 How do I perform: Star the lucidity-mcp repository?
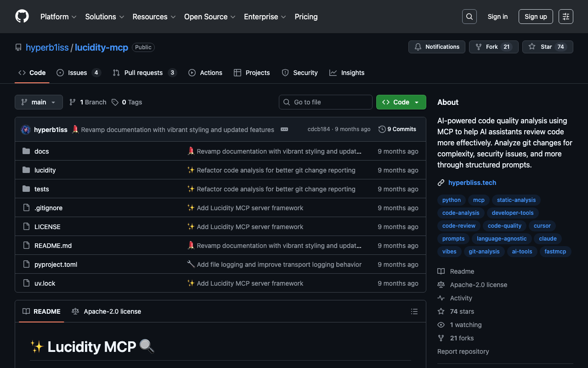(x=547, y=47)
